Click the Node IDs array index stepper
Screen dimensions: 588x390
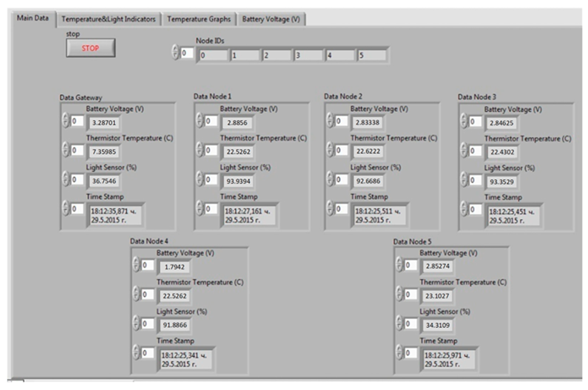175,52
